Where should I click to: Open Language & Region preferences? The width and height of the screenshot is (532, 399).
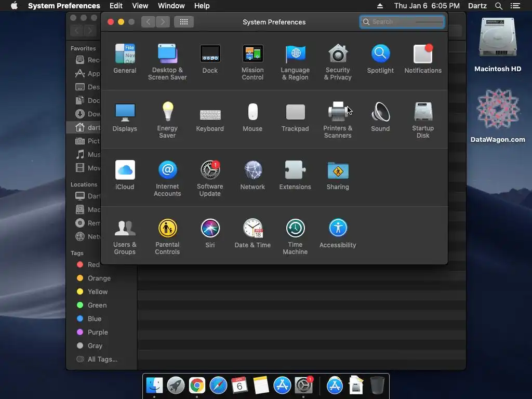pyautogui.click(x=295, y=62)
